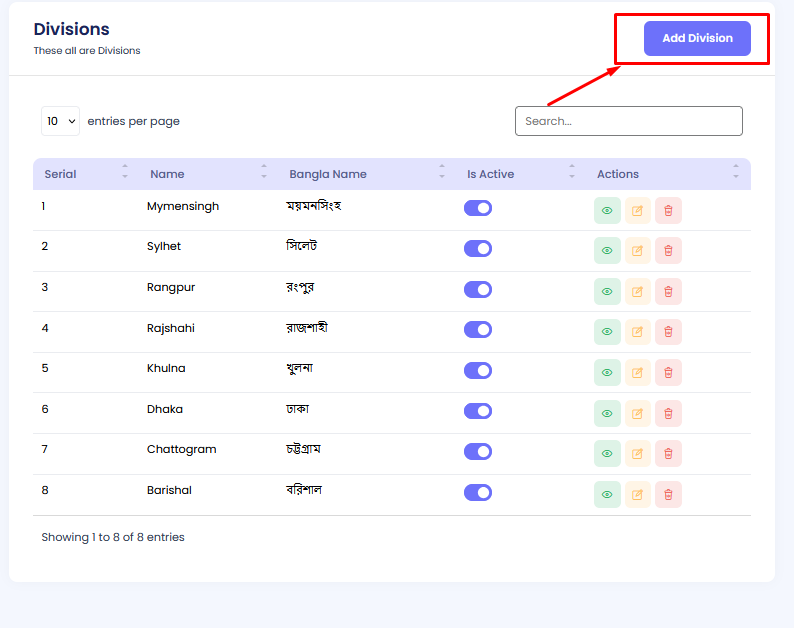Switch off the Rangpur active toggle
The image size is (794, 628).
pyautogui.click(x=478, y=289)
